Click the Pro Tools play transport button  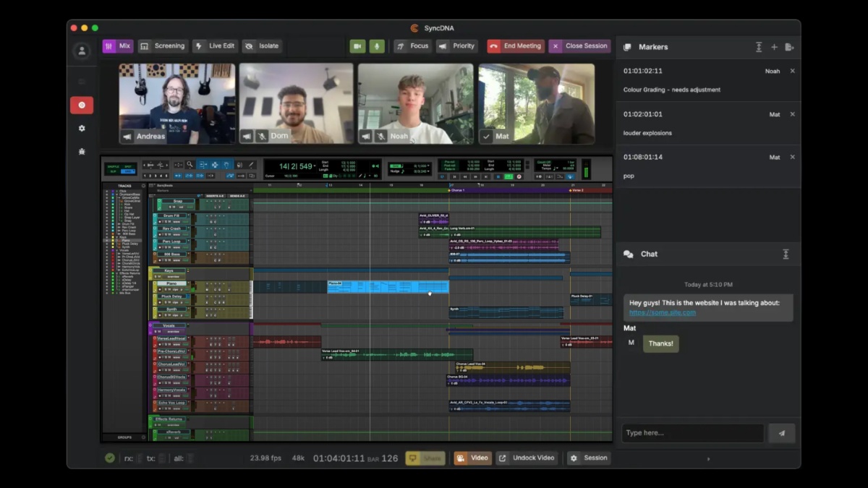tap(509, 176)
